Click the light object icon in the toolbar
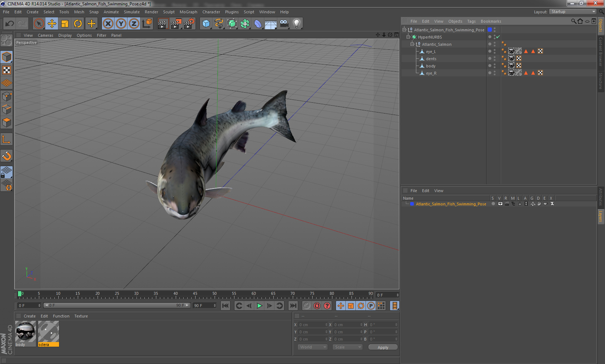This screenshot has width=605, height=364. point(297,23)
